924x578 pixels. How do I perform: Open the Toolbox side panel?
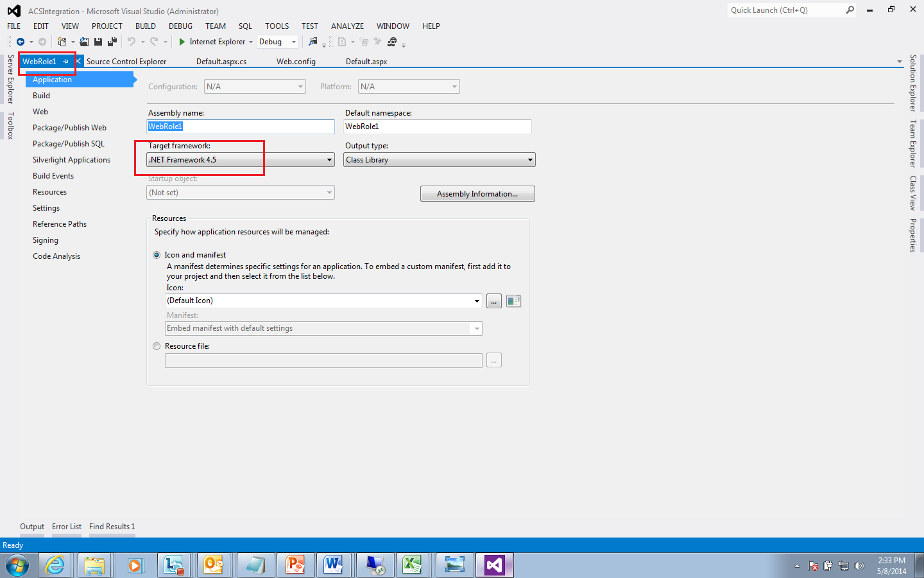[x=10, y=125]
